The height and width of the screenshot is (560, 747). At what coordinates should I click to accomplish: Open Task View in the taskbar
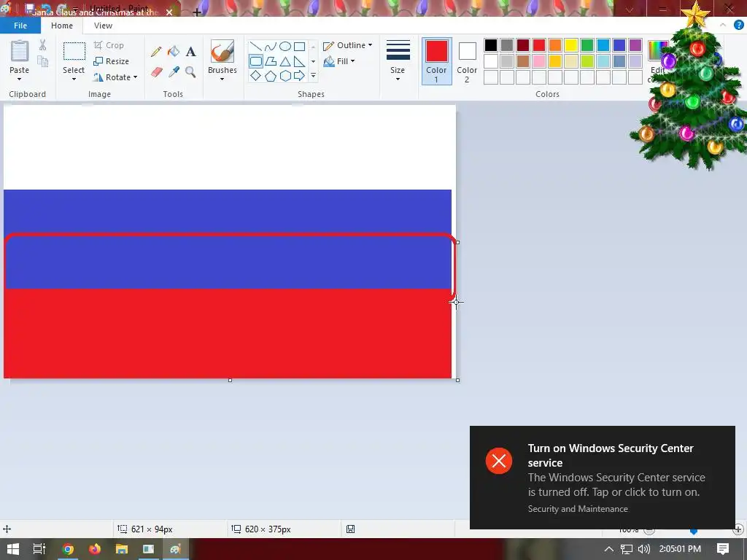[39, 549]
